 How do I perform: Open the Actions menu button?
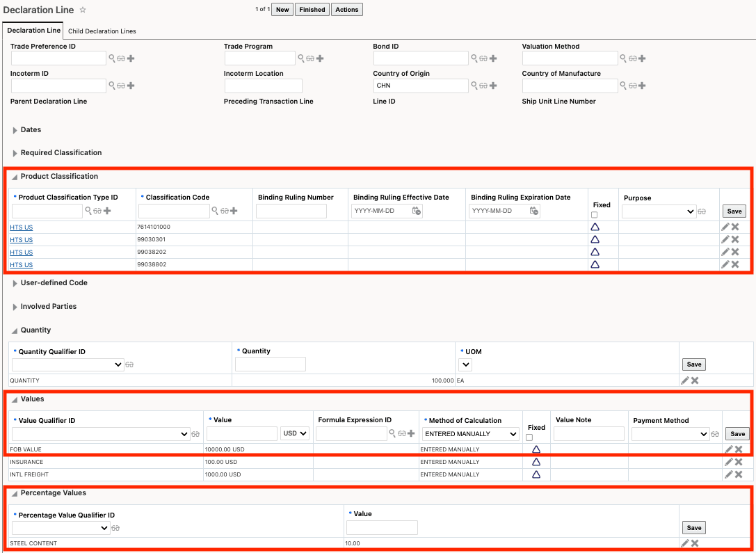(346, 10)
